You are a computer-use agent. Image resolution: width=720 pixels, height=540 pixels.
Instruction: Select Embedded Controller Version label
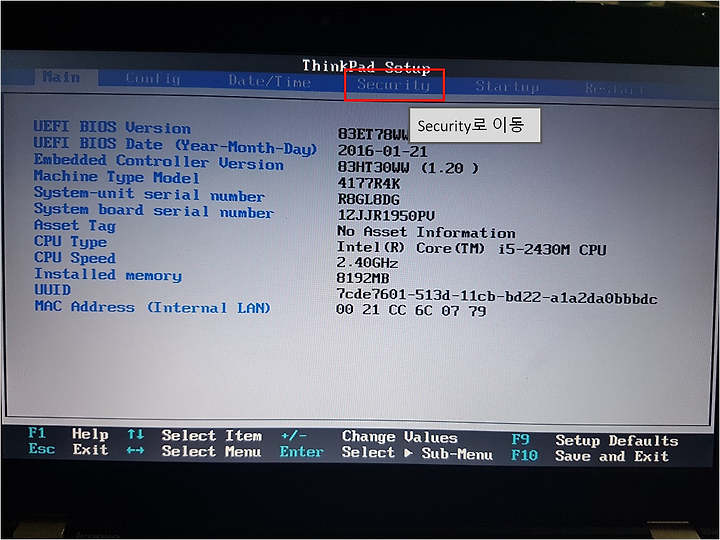point(158,162)
